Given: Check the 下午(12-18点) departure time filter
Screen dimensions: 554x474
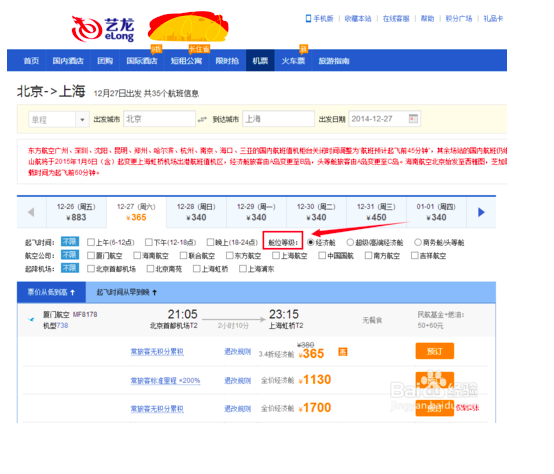Looking at the screenshot, I should [149, 242].
